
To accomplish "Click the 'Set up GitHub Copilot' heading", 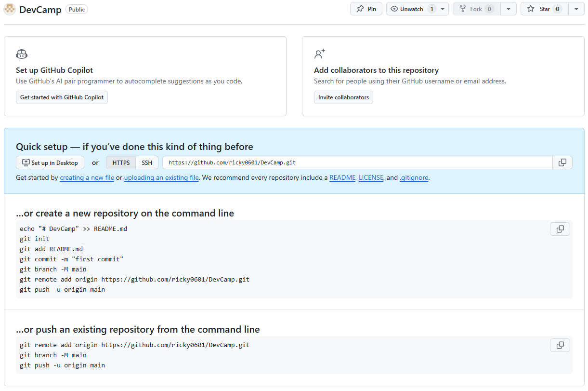I will pyautogui.click(x=54, y=70).
